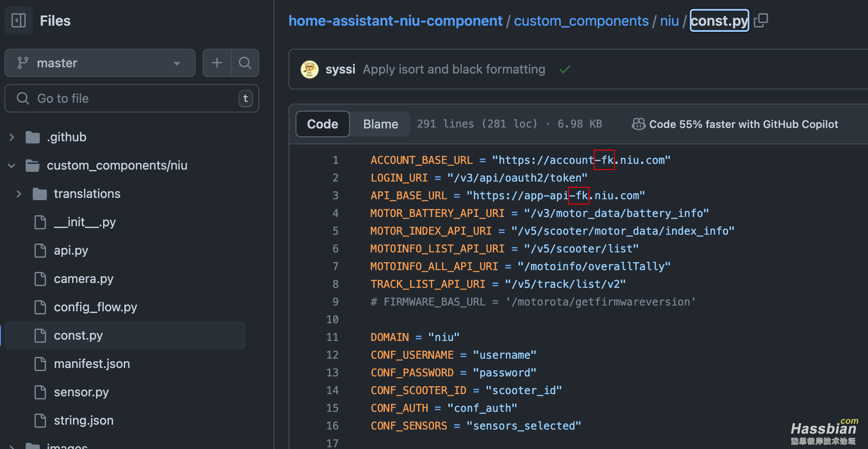View the commit check status checkmark
This screenshot has height=449, width=868.
[565, 70]
